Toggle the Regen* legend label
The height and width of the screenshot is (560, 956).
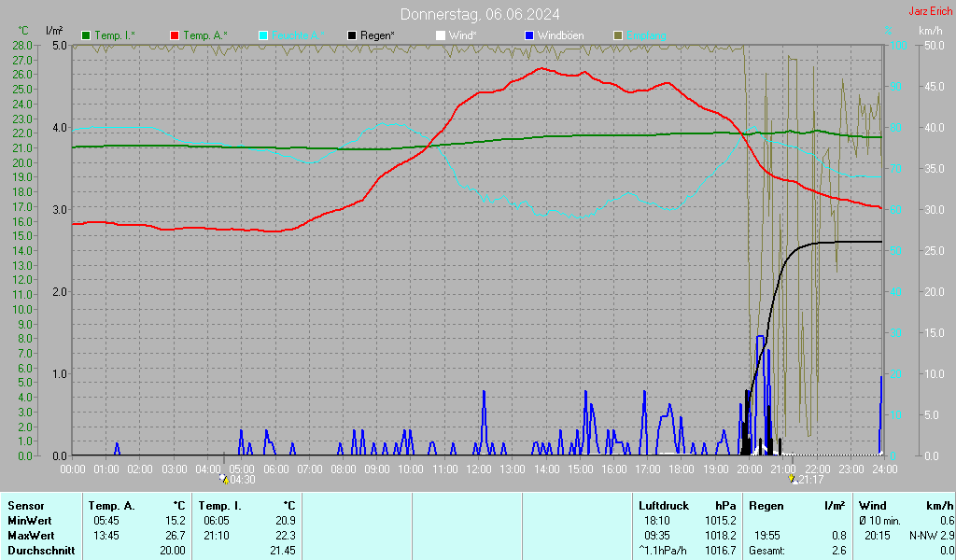click(377, 35)
